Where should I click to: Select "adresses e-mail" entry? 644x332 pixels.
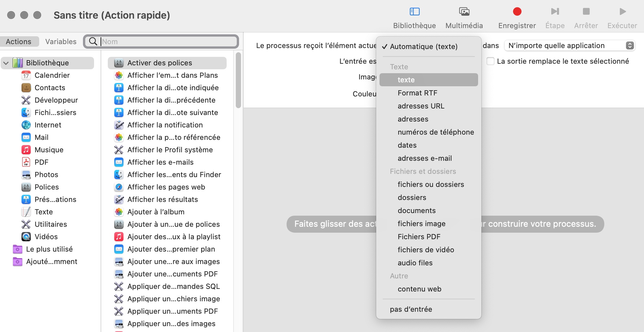click(428, 158)
